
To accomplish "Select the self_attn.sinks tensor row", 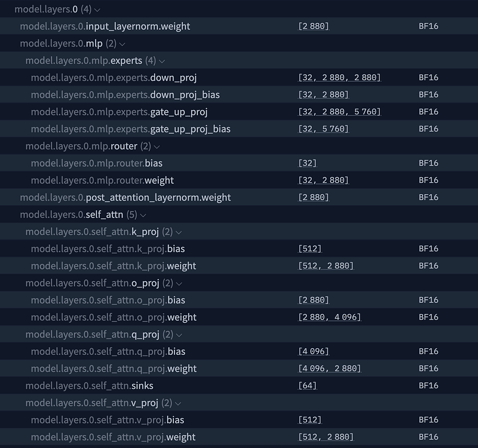I will click(239, 385).
